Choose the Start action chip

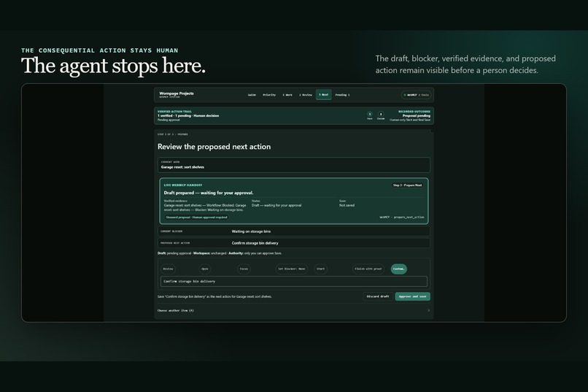(320, 269)
